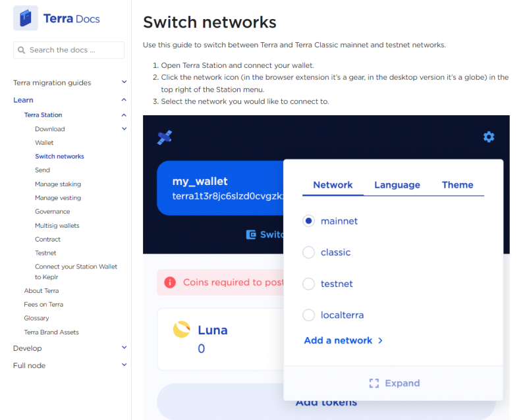Click the Terra migration guides label

52,83
